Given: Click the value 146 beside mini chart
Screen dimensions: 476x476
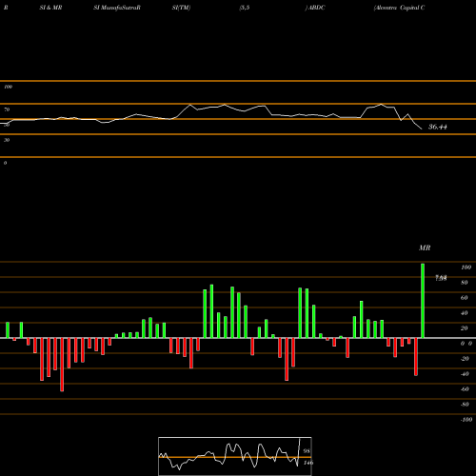Looking at the screenshot, I should point(308,463).
